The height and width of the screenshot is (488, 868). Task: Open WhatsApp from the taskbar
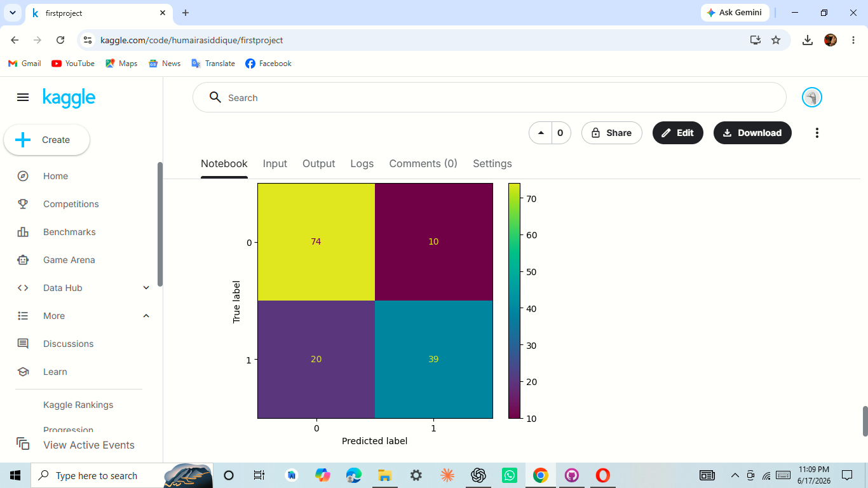click(510, 475)
